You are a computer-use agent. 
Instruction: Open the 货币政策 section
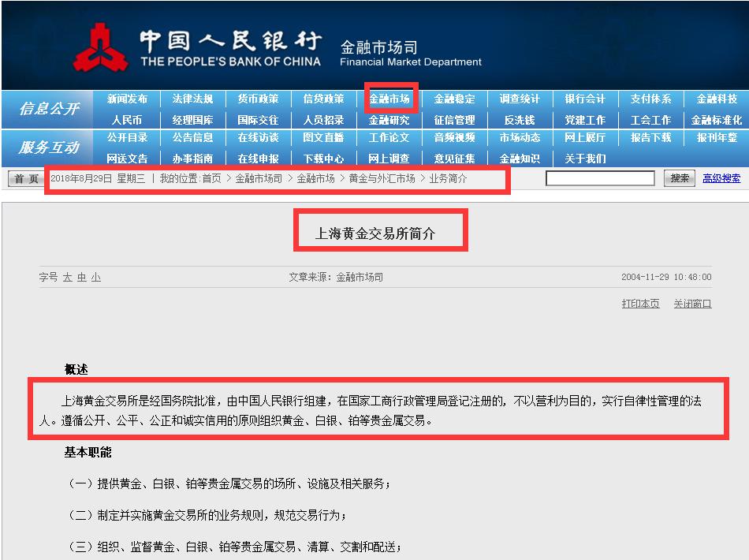point(259,99)
